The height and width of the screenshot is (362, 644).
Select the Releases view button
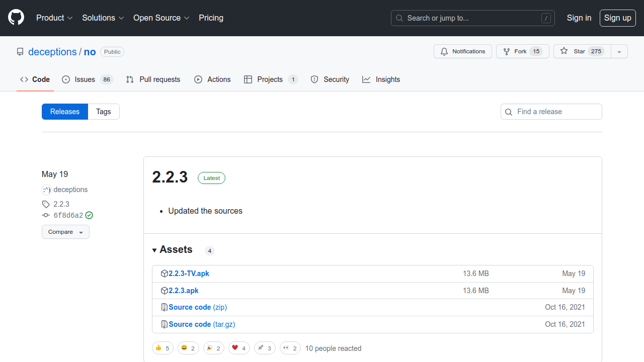pos(65,112)
